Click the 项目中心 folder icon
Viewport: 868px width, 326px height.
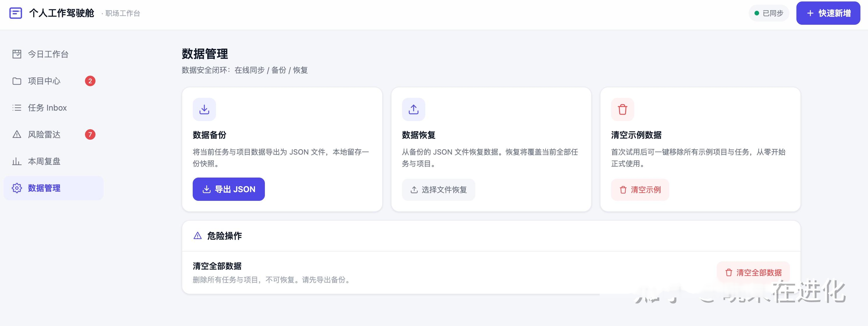click(x=17, y=81)
